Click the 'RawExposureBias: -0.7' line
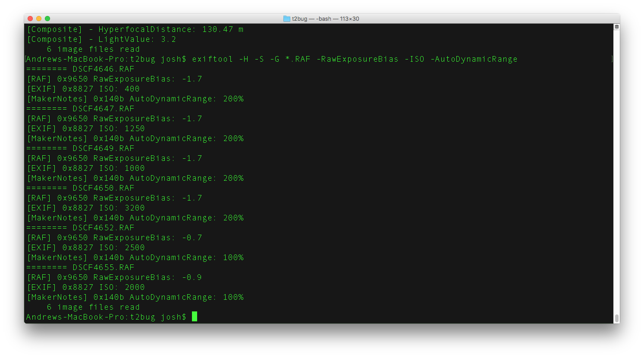 tap(114, 238)
